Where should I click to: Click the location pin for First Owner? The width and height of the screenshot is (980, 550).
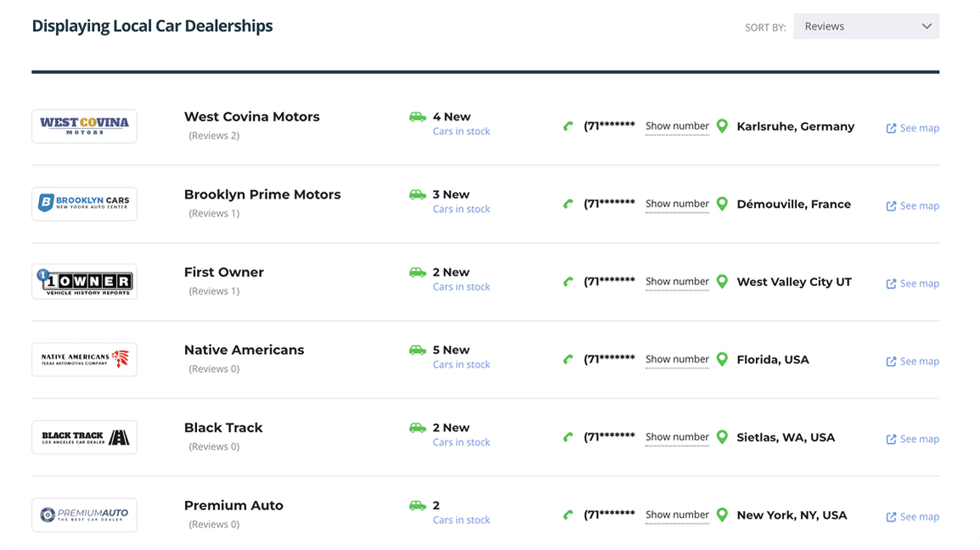(722, 280)
